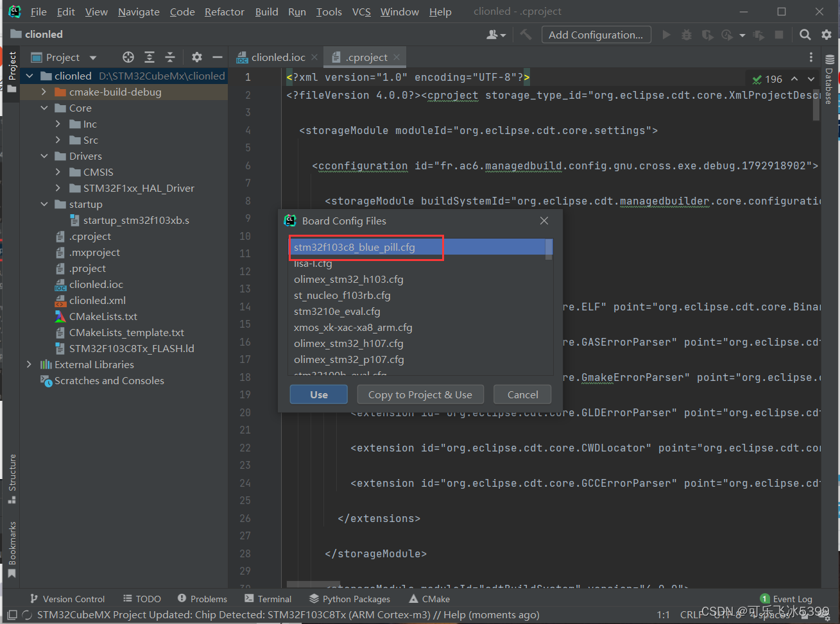Click CRLF line separator in status bar
The image size is (840, 624).
[692, 614]
